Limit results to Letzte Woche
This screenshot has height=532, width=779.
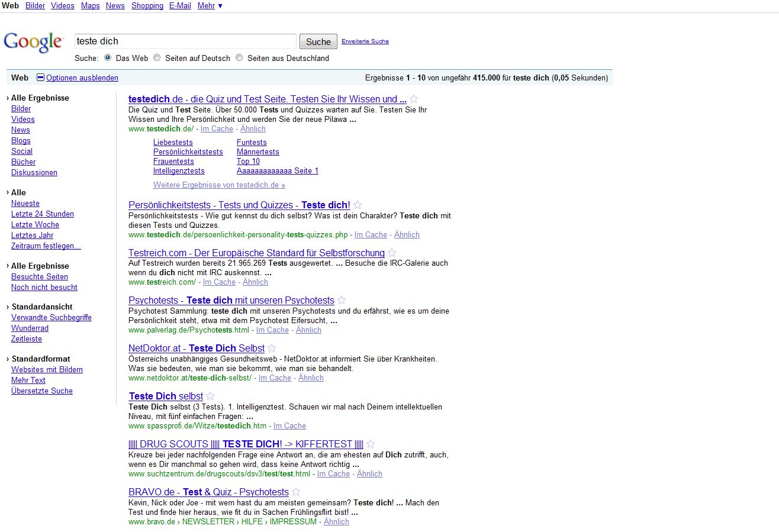[35, 224]
